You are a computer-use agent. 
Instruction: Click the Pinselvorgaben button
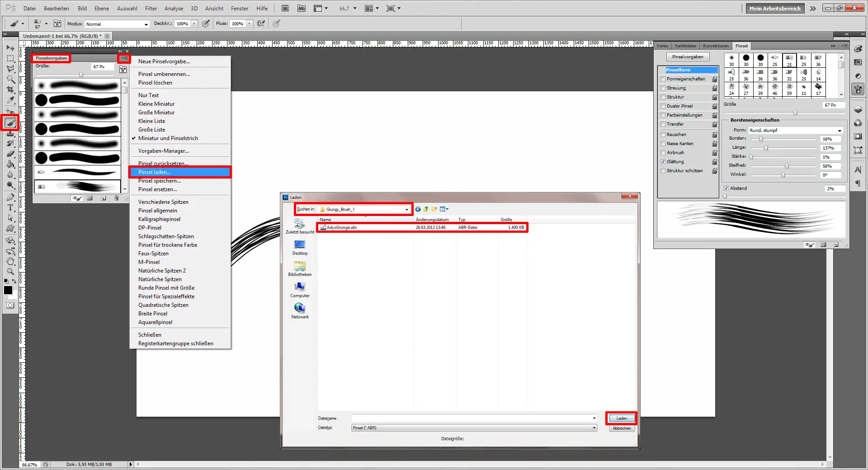[688, 56]
